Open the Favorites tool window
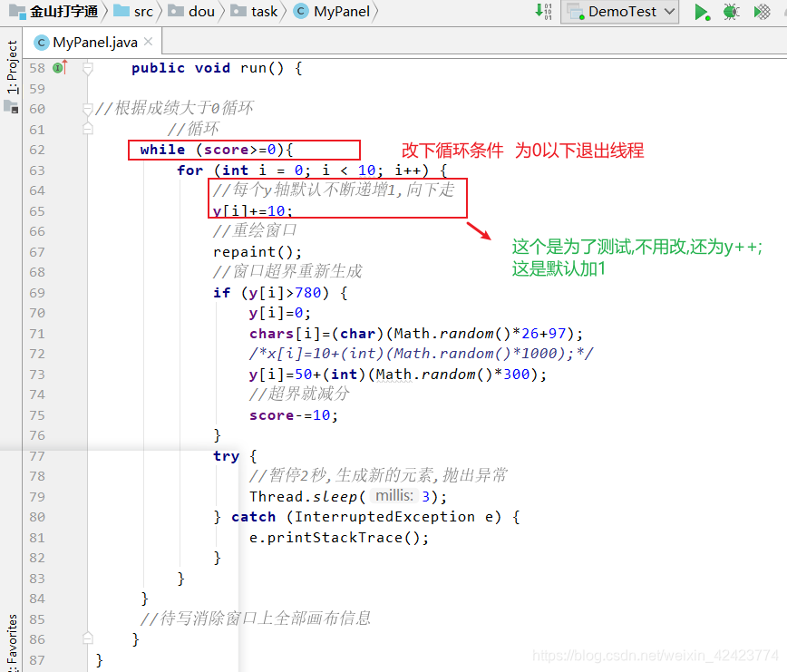Image resolution: width=787 pixels, height=672 pixels. (12, 642)
